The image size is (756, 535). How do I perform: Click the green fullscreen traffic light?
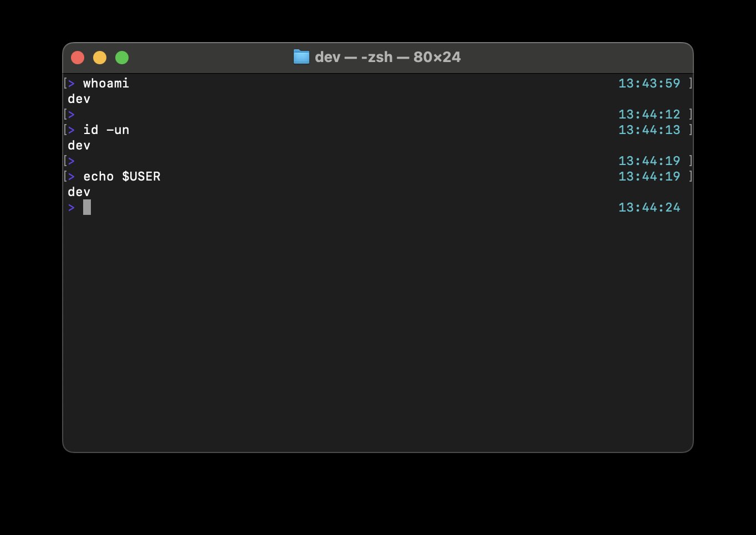point(121,57)
